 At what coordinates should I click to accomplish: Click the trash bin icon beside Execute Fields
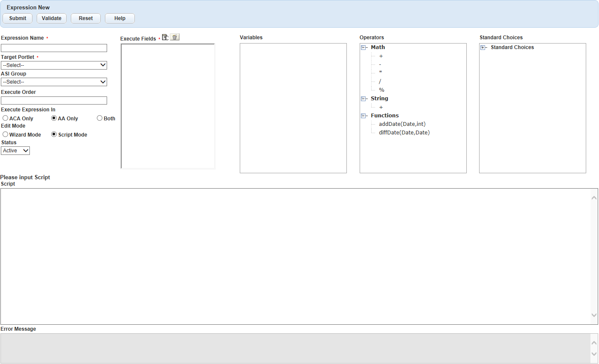(x=175, y=37)
